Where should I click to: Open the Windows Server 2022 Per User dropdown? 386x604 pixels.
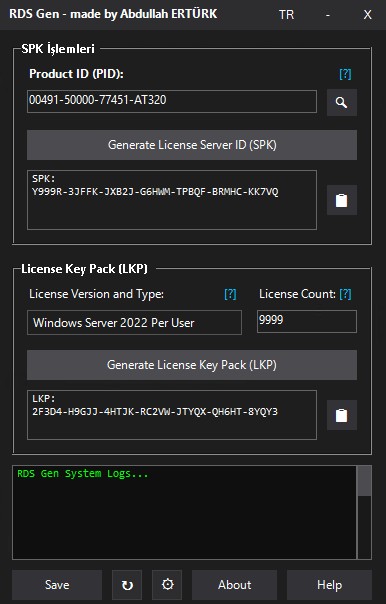click(134, 322)
